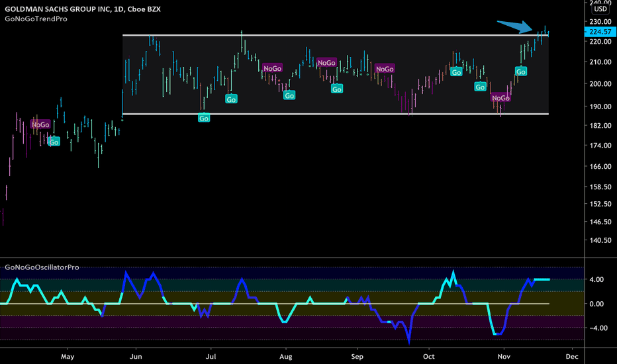617x364 pixels.
Task: Click the 200.00 price axis label
Action: pos(600,83)
